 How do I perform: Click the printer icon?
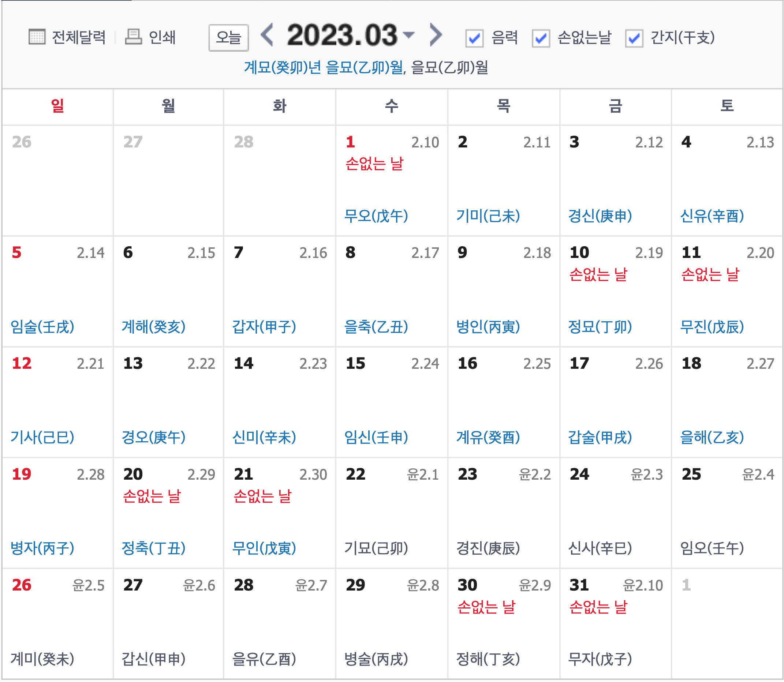point(133,37)
